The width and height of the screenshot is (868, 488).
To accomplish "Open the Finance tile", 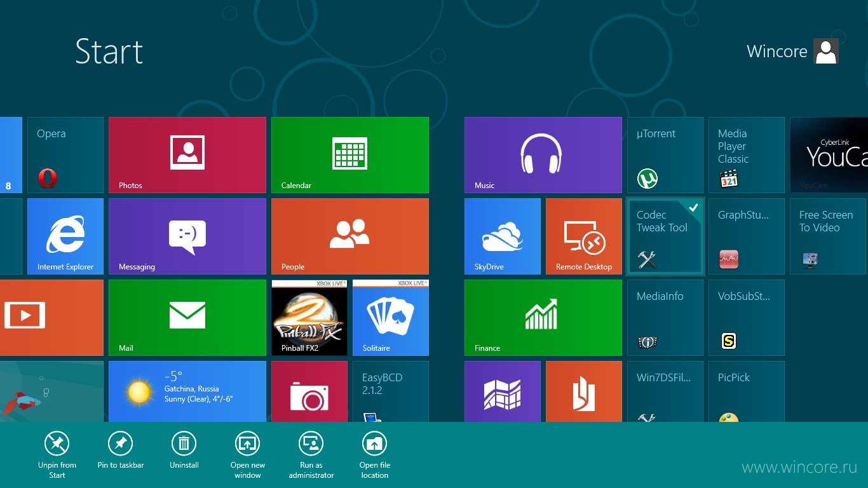I will [543, 318].
